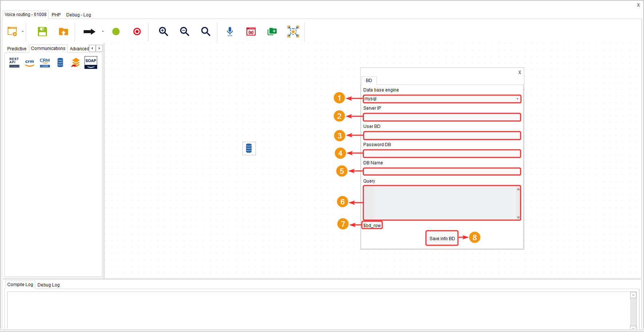The image size is (644, 332).
Task: Click the green add folder icon
Action: 272,31
